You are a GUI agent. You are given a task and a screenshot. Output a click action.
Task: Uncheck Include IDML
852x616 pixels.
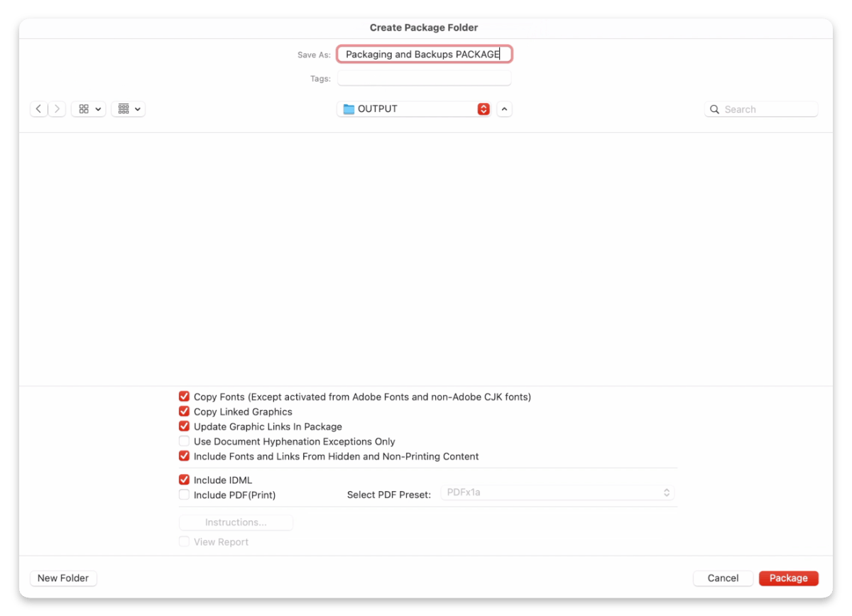(x=185, y=480)
